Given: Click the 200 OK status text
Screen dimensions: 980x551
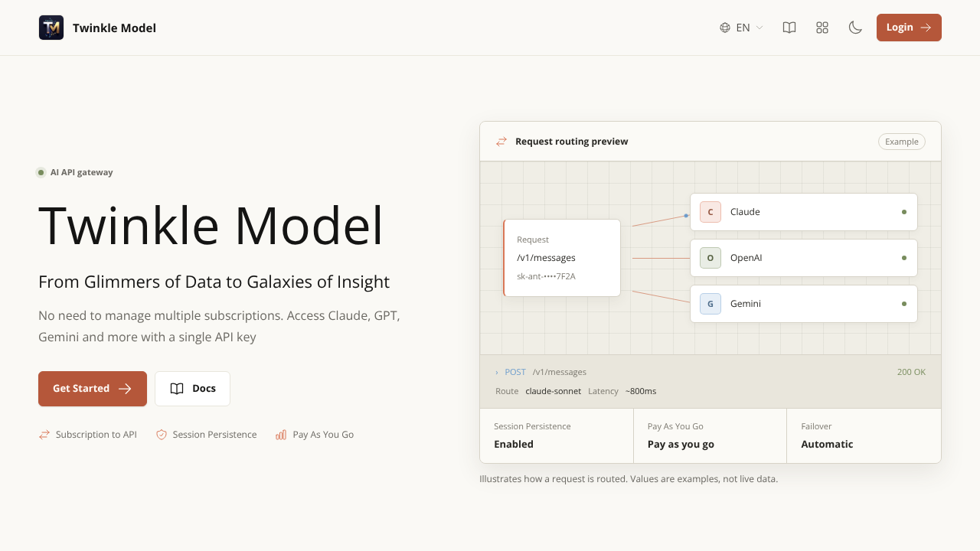Looking at the screenshot, I should [x=911, y=372].
